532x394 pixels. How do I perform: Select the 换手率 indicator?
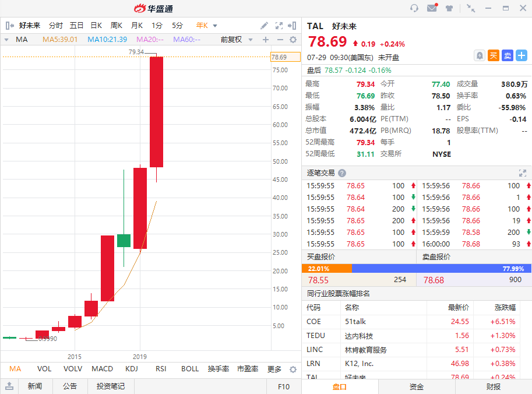click(219, 369)
